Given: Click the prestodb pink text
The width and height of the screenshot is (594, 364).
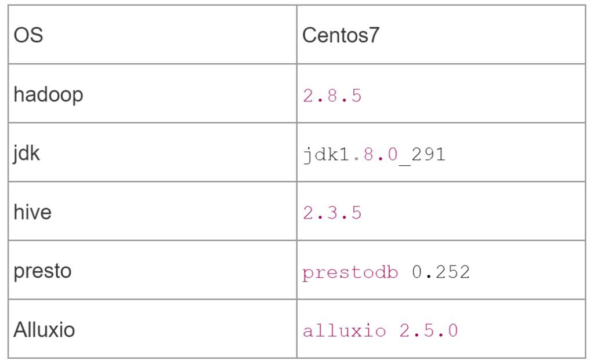Looking at the screenshot, I should click(x=350, y=272).
